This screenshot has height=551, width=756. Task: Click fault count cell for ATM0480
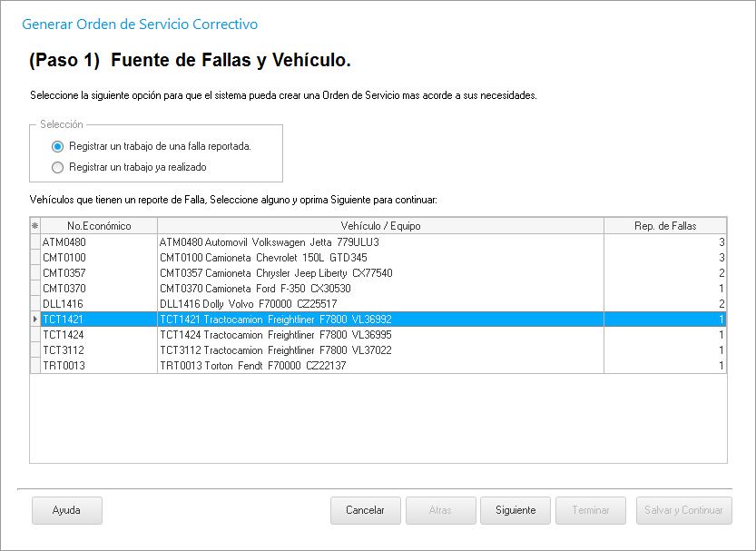coord(664,242)
